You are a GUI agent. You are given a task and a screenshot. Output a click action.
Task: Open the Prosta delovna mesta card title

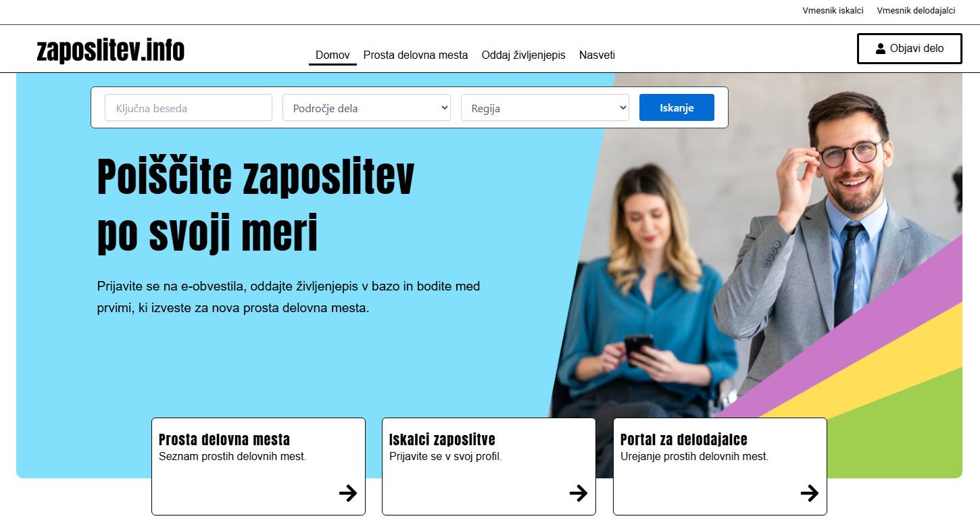pyautogui.click(x=224, y=440)
